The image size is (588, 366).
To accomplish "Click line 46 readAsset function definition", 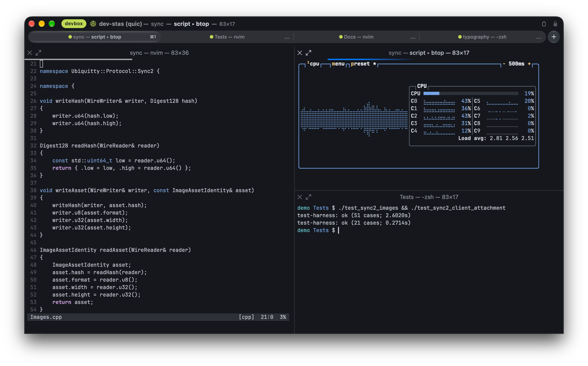I will click(115, 250).
